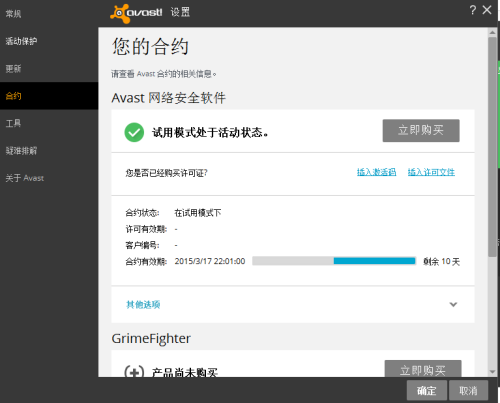Go to 疑难排解 in the sidebar
This screenshot has width=500, height=403.
pos(21,151)
